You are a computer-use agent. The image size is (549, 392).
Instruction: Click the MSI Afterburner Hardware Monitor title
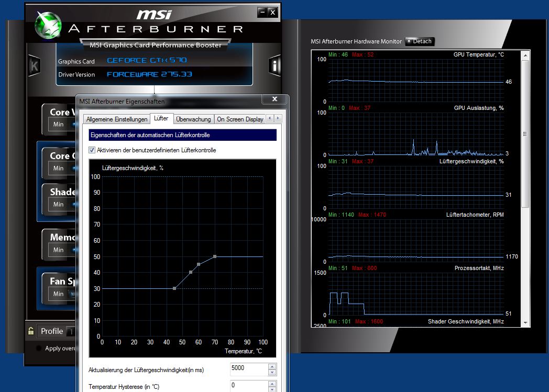pyautogui.click(x=356, y=41)
